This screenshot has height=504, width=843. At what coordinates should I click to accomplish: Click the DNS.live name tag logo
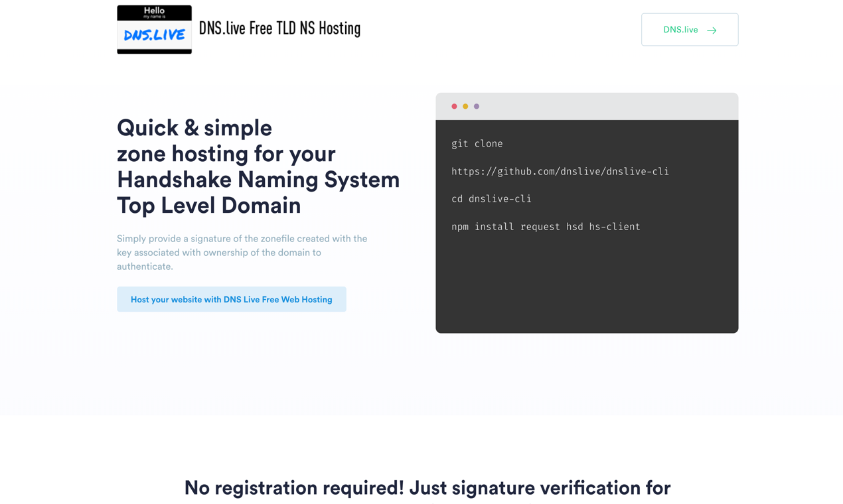154,29
